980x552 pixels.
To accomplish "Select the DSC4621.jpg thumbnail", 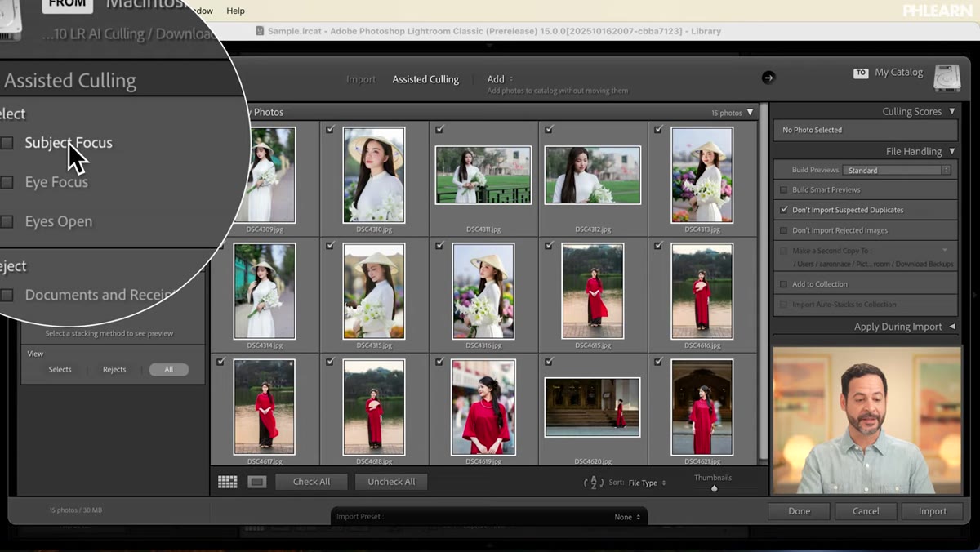I will pos(702,407).
